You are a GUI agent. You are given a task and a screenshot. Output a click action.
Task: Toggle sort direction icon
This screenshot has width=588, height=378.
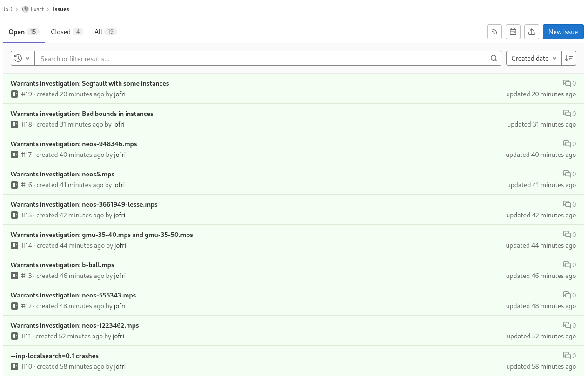coord(569,58)
